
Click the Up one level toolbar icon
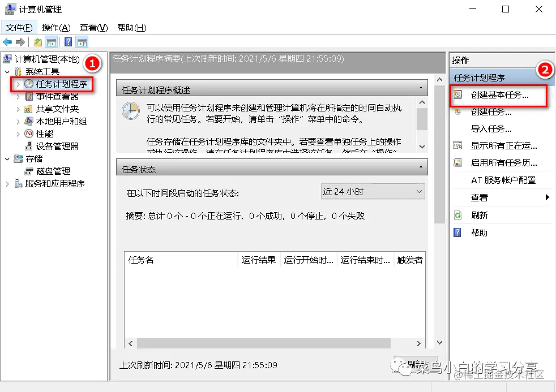coord(37,42)
